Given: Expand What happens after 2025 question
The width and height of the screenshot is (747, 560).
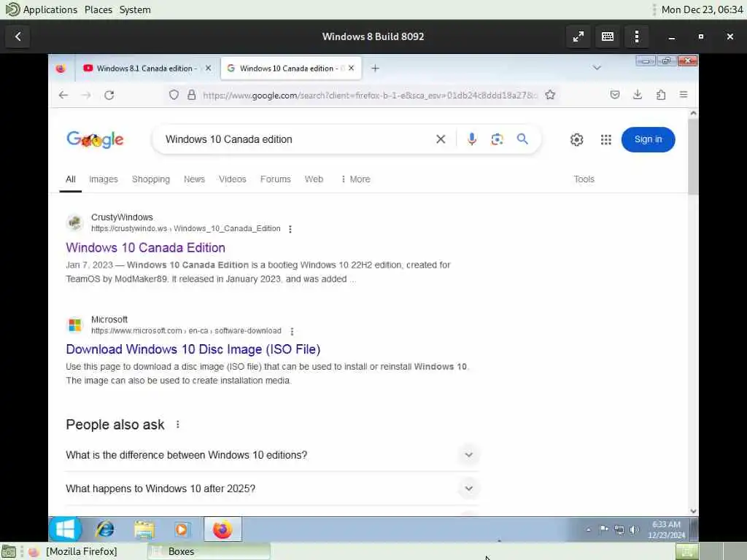Looking at the screenshot, I should 271,489.
